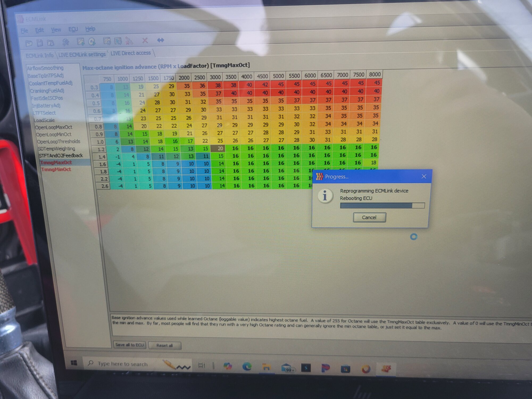Screen dimensions: 532x399
Task: Open Microsoft Store from the taskbar
Action: 345,369
